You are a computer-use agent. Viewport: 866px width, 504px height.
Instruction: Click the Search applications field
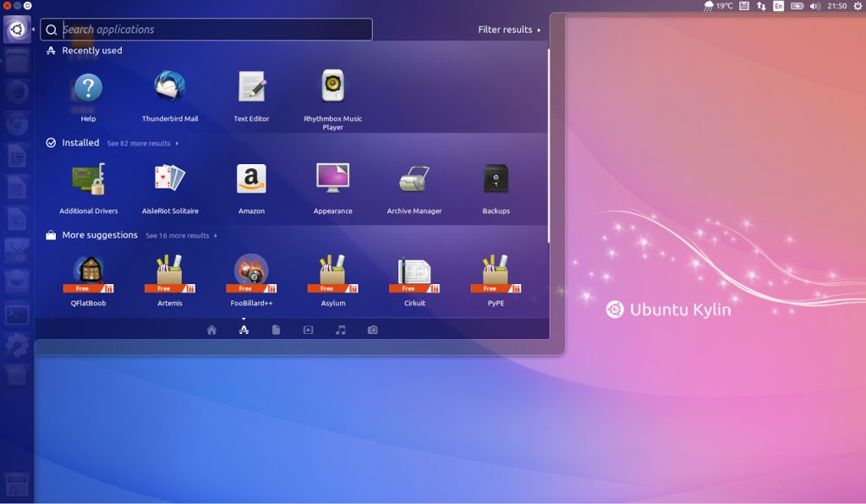pos(206,29)
